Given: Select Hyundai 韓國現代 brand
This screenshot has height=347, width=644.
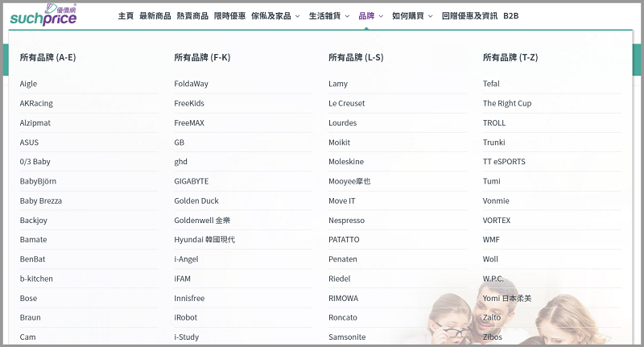Looking at the screenshot, I should click(x=204, y=240).
